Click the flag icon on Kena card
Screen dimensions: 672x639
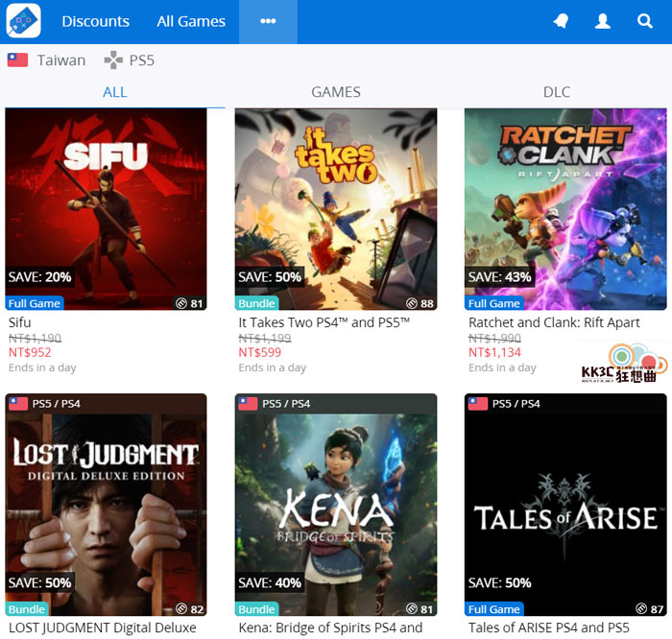click(248, 403)
